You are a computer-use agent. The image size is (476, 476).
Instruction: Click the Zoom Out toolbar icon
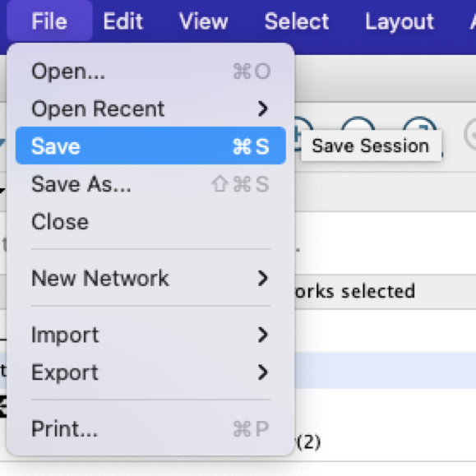tap(358, 123)
